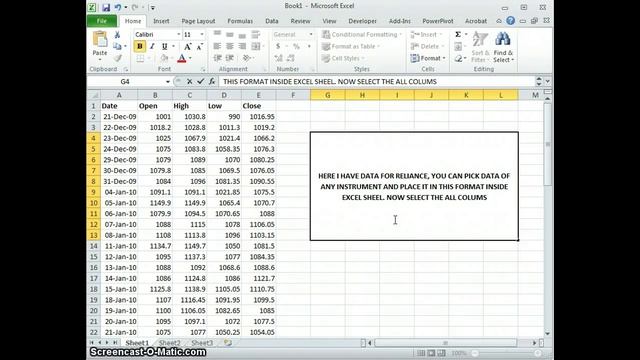Screen dimensions: 640x360
Task: Click the Save icon in quick access toolbar
Action: tap(106, 7)
